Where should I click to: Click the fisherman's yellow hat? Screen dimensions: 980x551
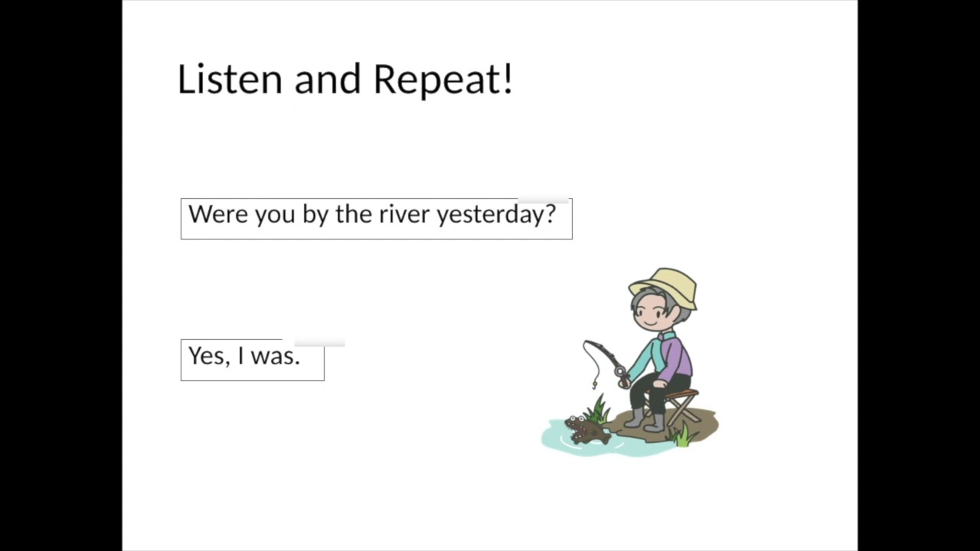[664, 288]
